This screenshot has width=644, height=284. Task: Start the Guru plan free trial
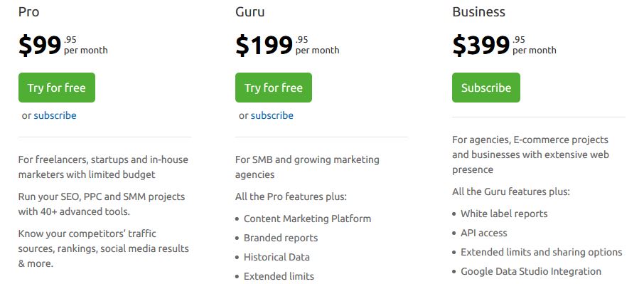pos(274,88)
